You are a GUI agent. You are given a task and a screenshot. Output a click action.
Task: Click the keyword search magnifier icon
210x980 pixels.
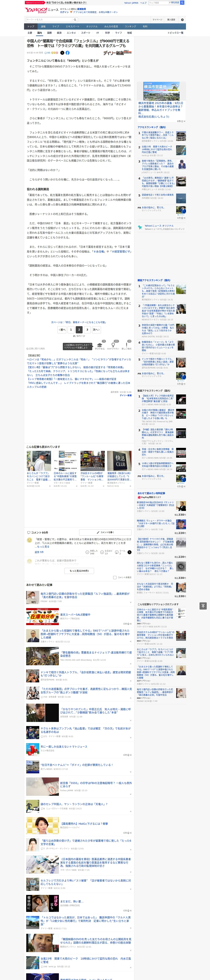point(75,20)
